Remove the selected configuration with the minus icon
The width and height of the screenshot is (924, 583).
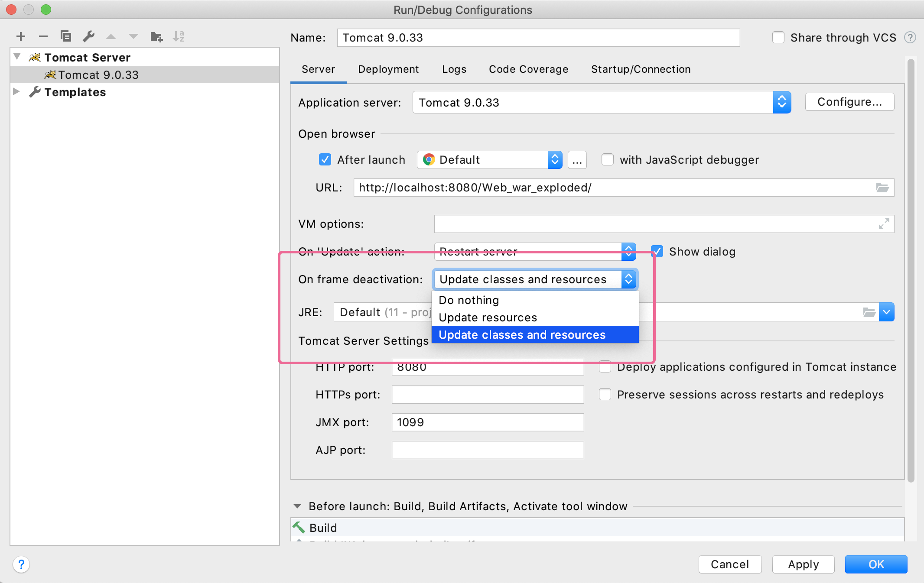(43, 36)
